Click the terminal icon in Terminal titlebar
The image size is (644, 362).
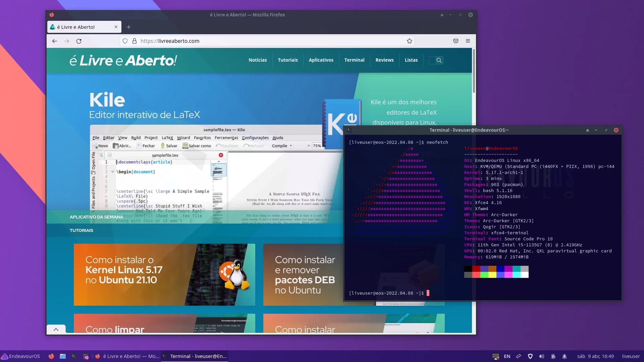click(350, 130)
